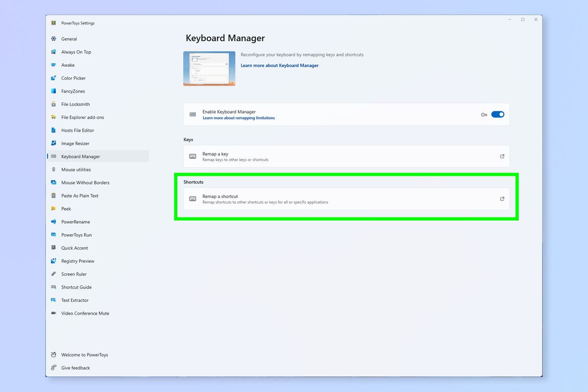Select the Color Picker module icon
The height and width of the screenshot is (392, 588).
click(54, 78)
